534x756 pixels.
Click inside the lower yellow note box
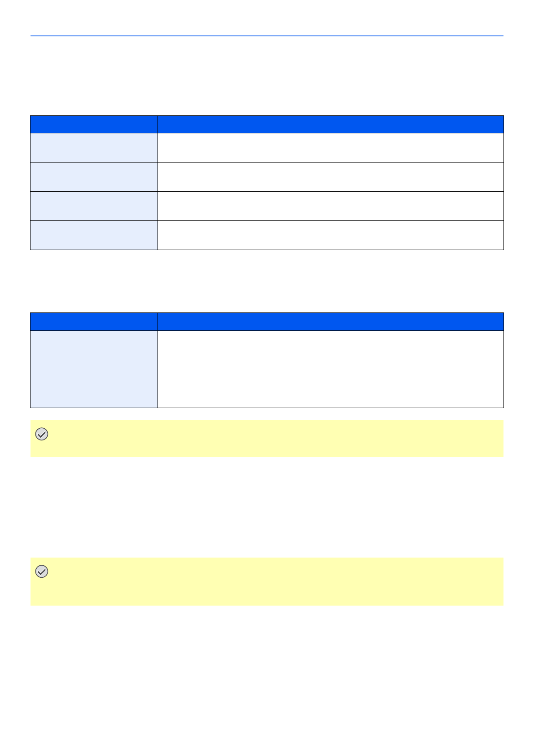point(269,582)
